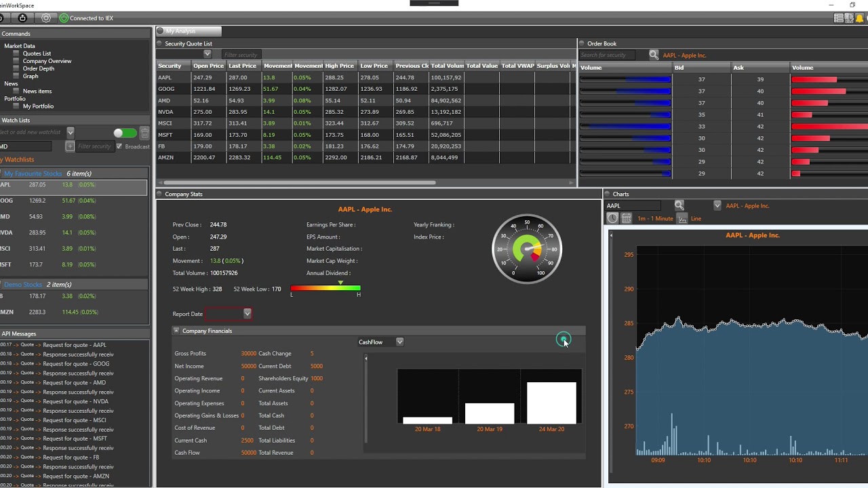868x488 pixels.
Task: Collapse the Demo Stocks group
Action: (1, 285)
